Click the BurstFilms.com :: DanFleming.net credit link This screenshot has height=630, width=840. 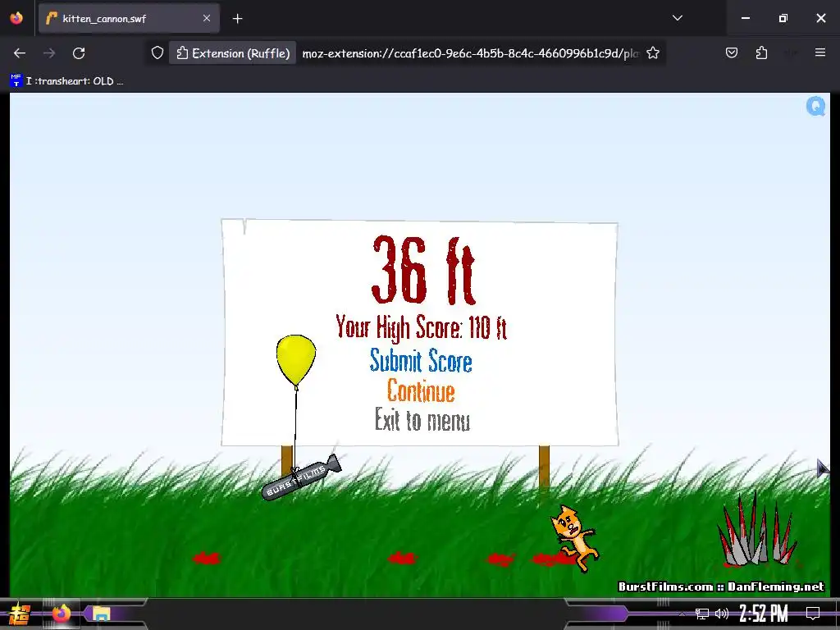coord(721,587)
